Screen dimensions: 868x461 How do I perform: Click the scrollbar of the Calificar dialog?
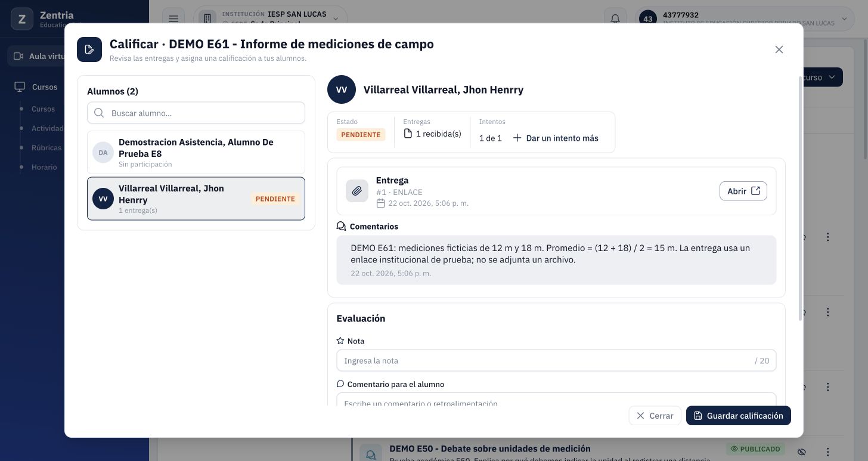(800, 199)
